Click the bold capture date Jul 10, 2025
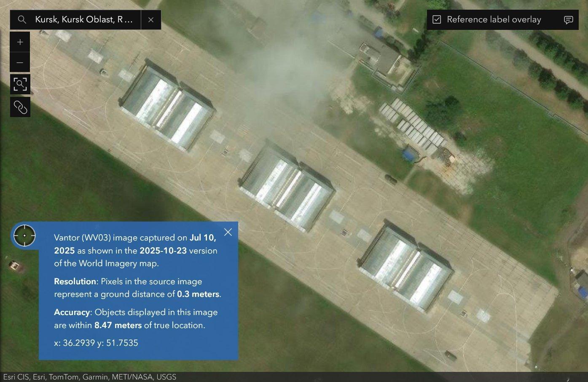The width and height of the screenshot is (588, 382). tap(135, 244)
